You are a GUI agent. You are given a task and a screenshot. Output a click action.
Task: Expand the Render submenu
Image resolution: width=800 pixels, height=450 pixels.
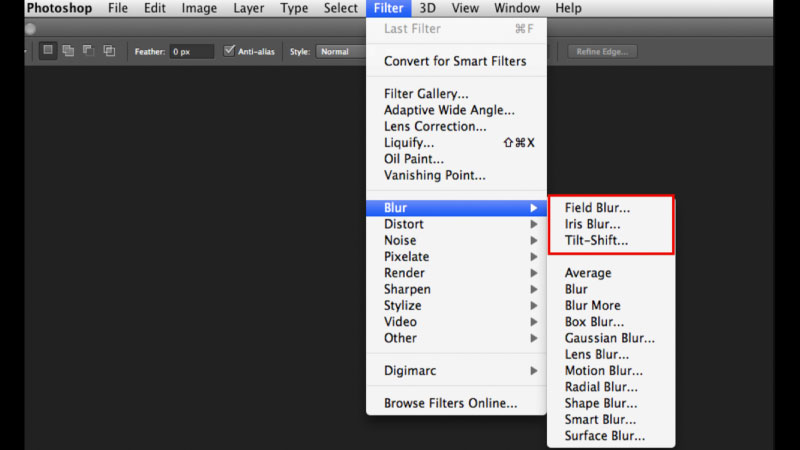pos(456,273)
